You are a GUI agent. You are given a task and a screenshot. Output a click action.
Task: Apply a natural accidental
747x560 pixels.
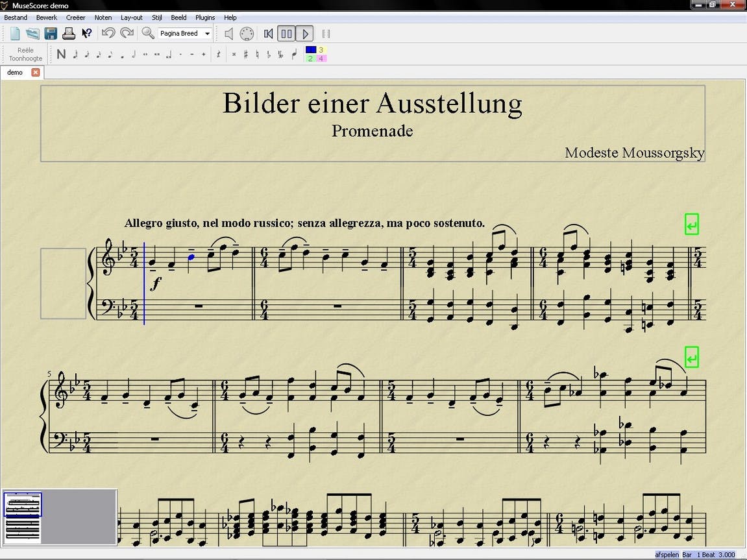[257, 55]
